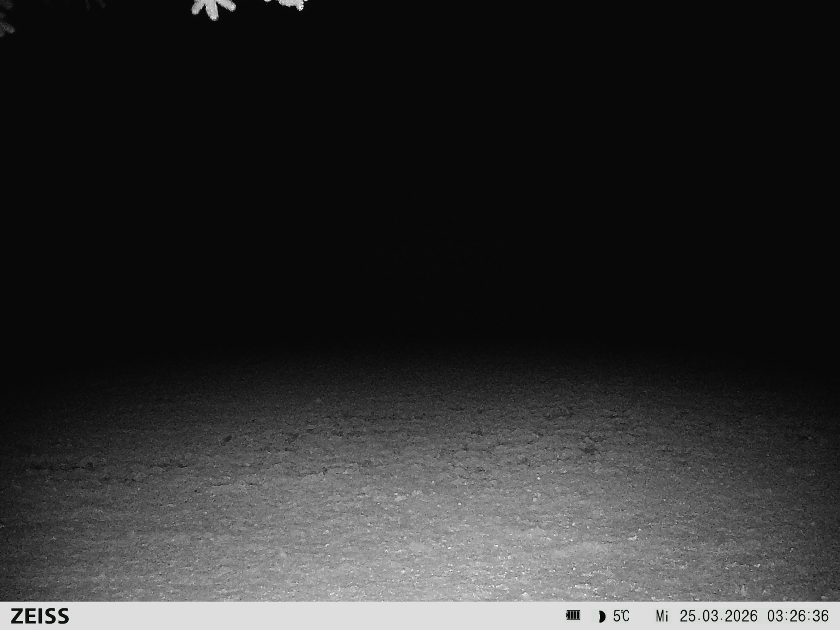Screen dimensions: 840x630
Task: Click the seconds value 36 in the timestamp
Action: pyautogui.click(x=820, y=616)
